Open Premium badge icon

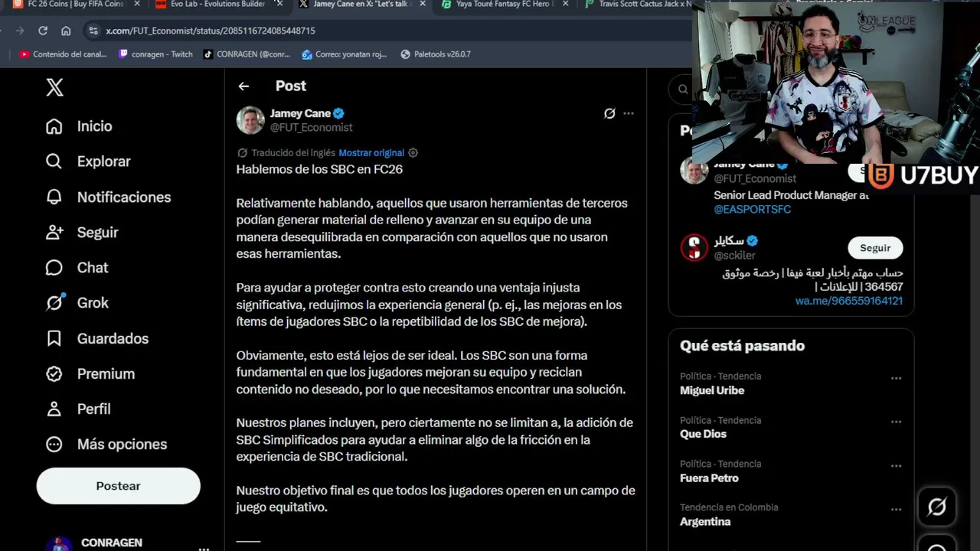[x=54, y=373]
